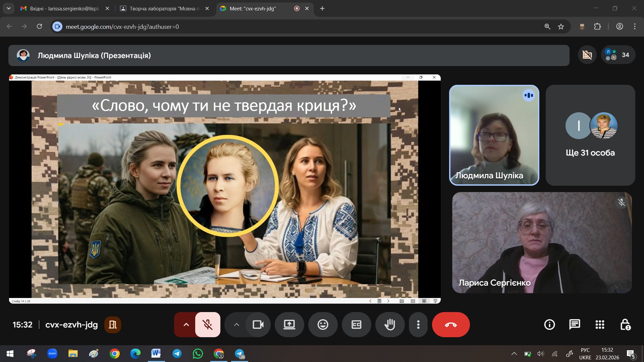This screenshot has height=362, width=644.
Task: Start sharing your screen
Action: coord(289,324)
